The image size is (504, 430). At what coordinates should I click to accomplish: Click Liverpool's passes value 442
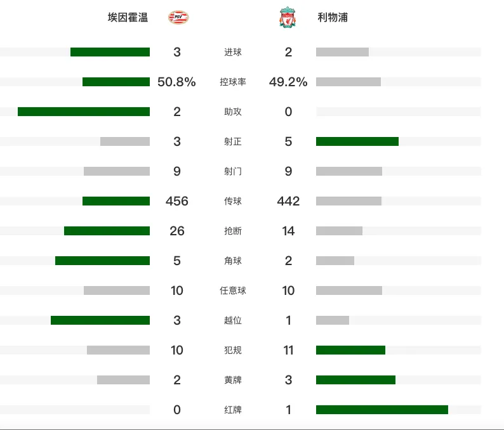point(288,201)
